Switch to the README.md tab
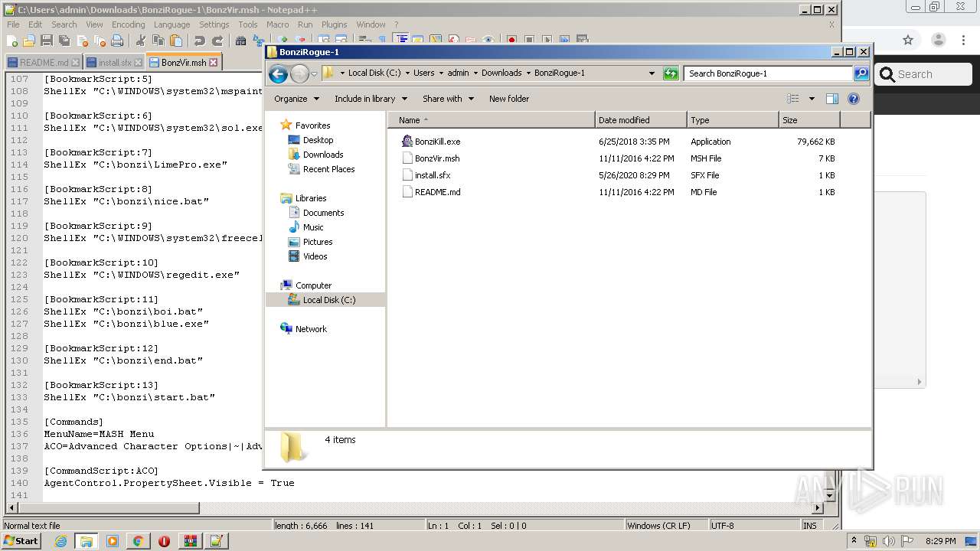 [x=44, y=63]
